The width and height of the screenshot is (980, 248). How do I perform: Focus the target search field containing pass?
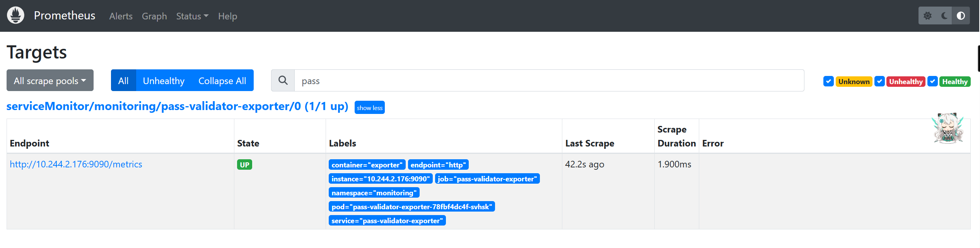click(x=549, y=81)
